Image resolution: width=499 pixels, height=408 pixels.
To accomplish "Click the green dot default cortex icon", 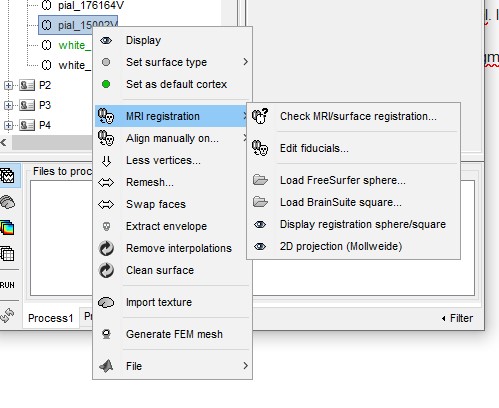I will (x=106, y=84).
